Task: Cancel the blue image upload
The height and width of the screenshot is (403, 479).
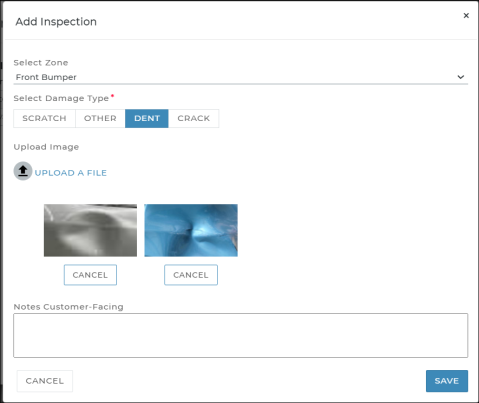Action: pyautogui.click(x=191, y=275)
